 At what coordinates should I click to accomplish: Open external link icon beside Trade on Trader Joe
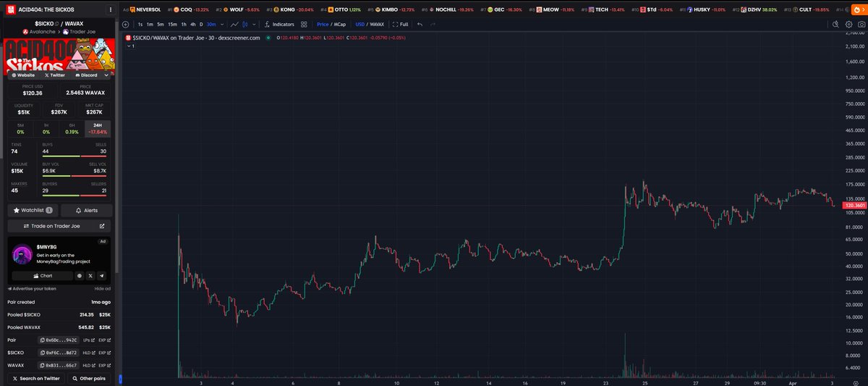[102, 226]
